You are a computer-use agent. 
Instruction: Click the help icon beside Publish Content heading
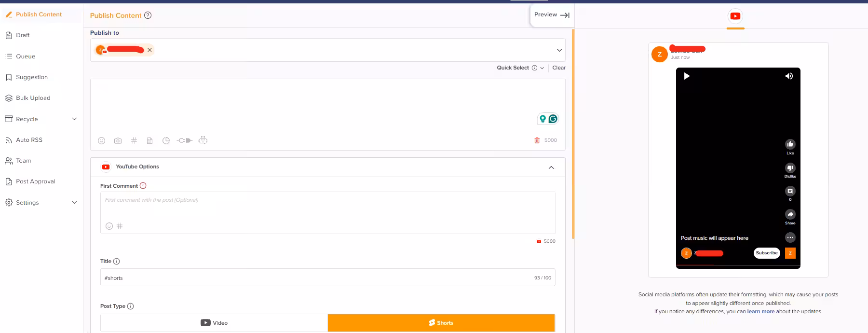[148, 15]
